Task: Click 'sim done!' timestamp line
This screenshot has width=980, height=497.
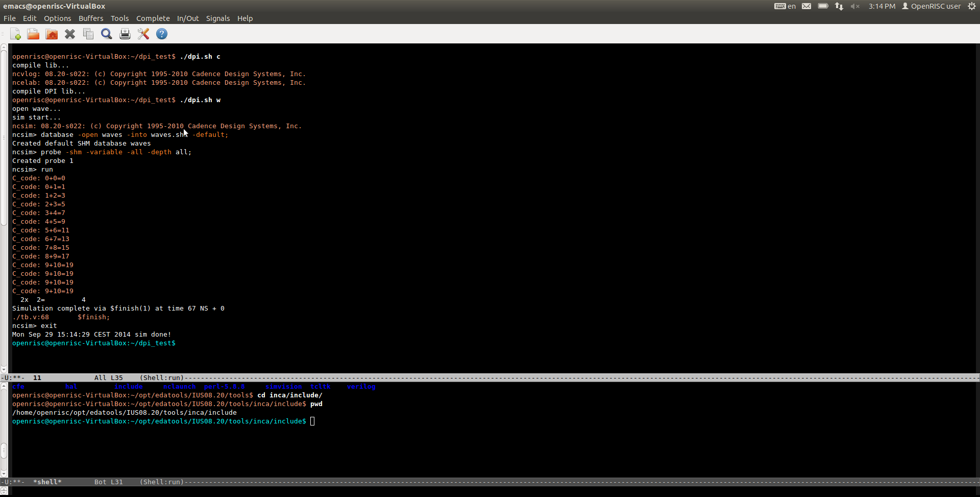Action: click(92, 335)
